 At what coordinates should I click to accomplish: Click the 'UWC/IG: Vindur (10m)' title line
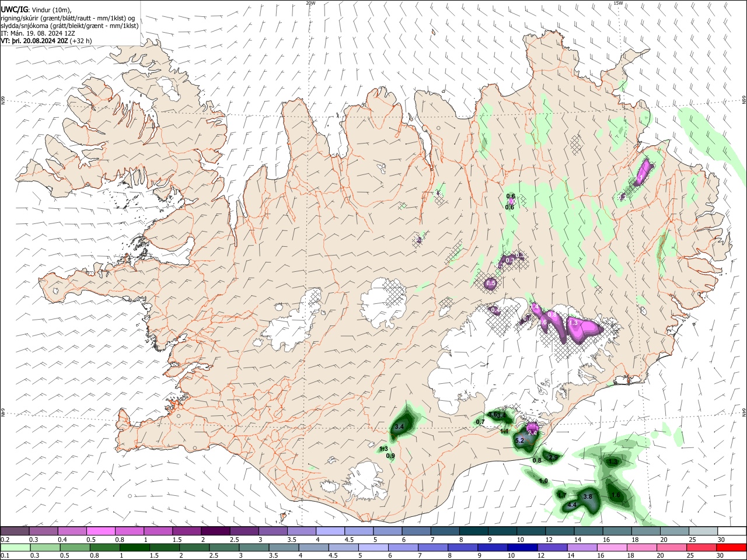(x=36, y=10)
